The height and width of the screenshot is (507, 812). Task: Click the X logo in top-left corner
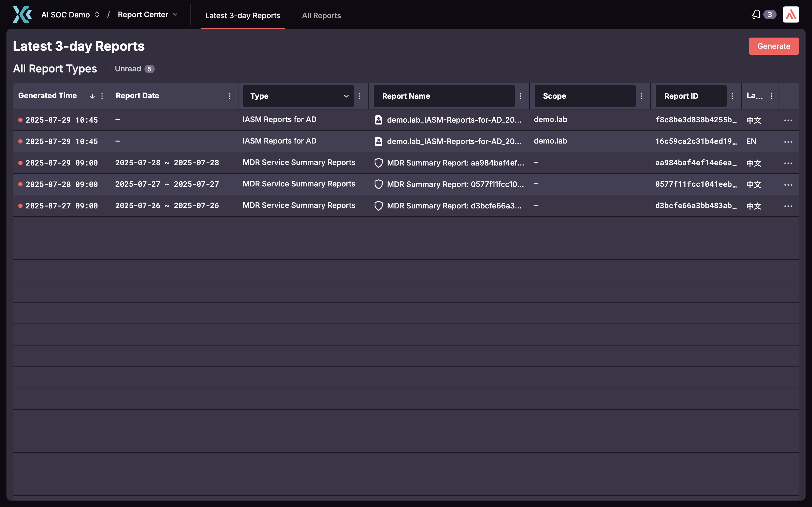coord(22,14)
